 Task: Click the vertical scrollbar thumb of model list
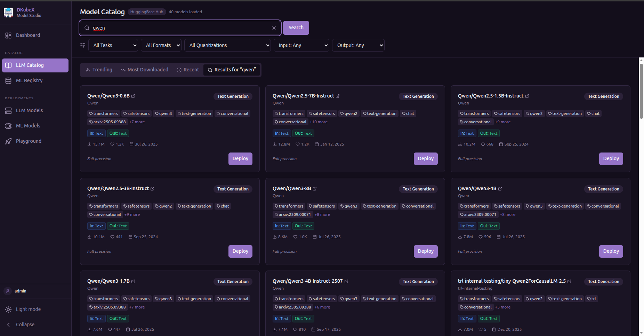(642, 91)
